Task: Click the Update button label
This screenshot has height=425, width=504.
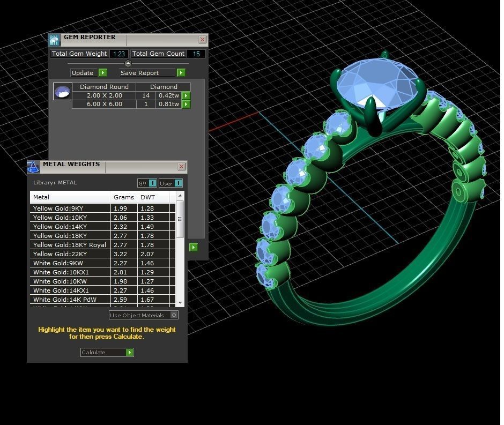Action: point(83,73)
